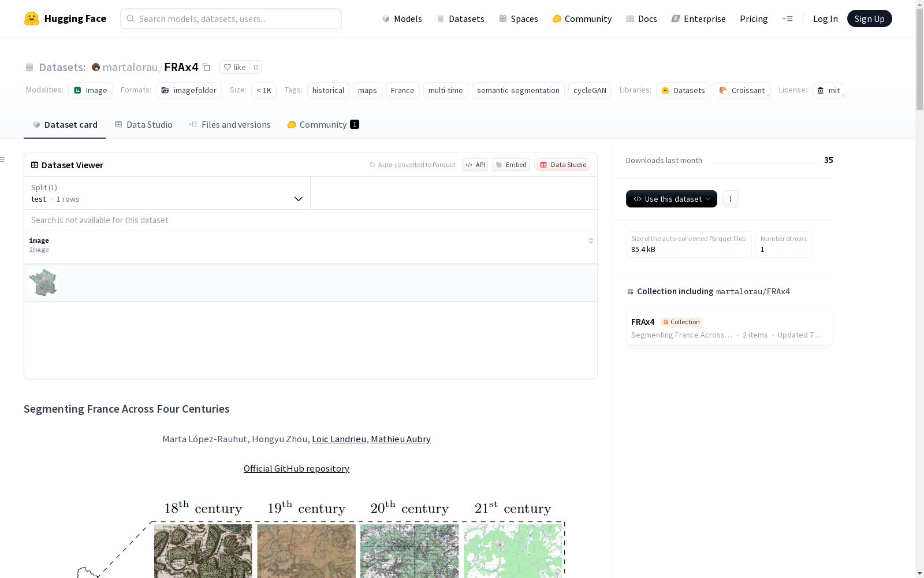
Task: Open Community in top navigation
Action: [582, 18]
